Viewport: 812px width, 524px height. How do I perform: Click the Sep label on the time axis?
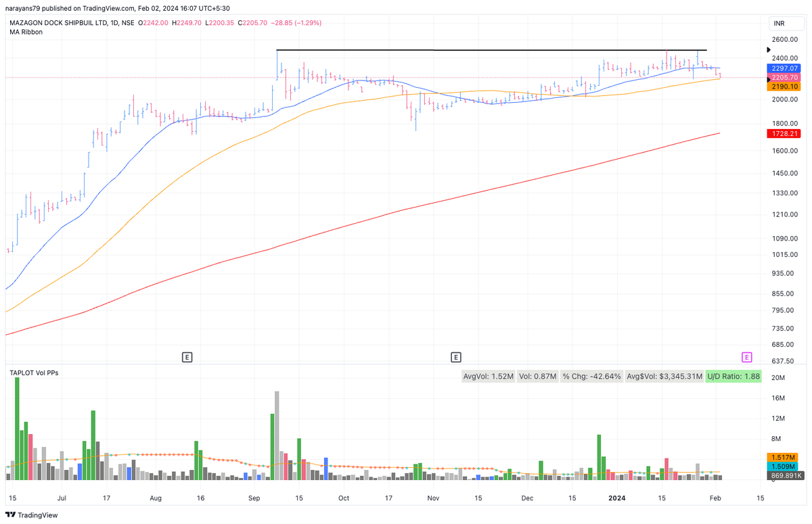[x=254, y=498]
